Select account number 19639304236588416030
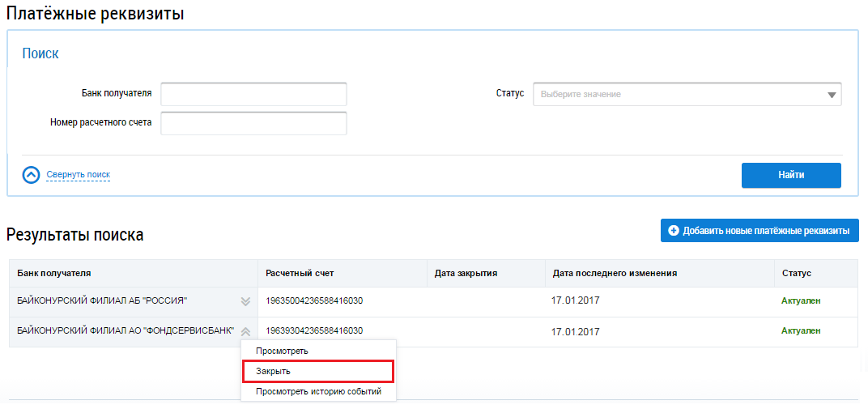The image size is (868, 409). tap(314, 330)
